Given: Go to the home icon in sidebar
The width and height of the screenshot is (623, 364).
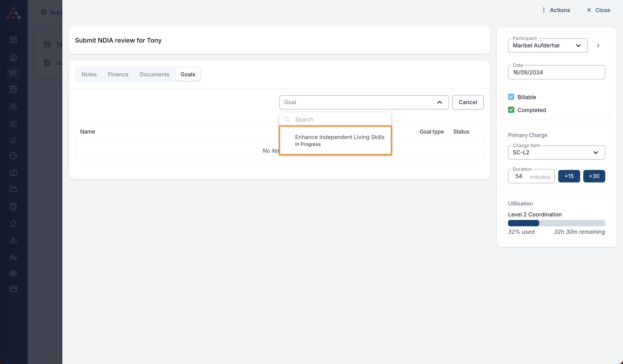Looking at the screenshot, I should click(13, 57).
